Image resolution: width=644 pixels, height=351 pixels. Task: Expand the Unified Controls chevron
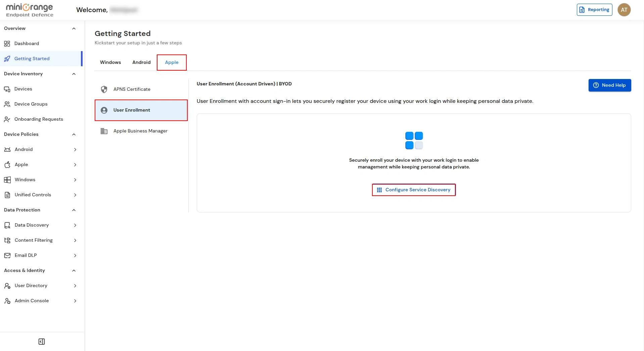pyautogui.click(x=75, y=195)
